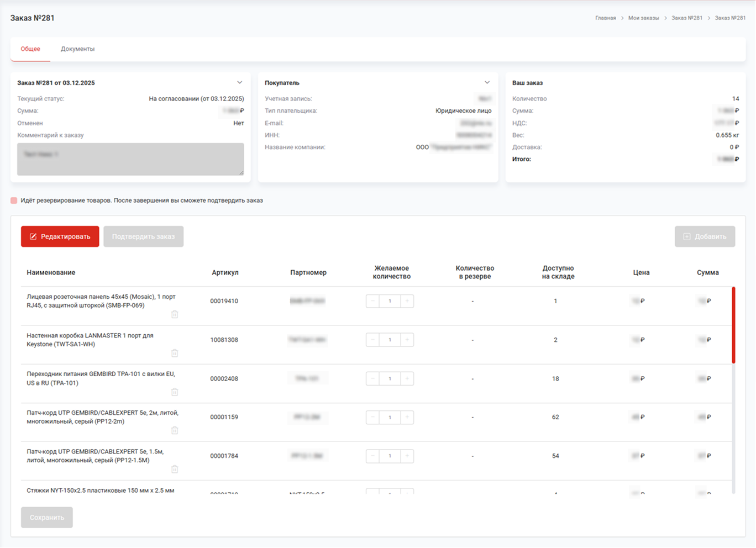Decrease quantity of LANMASTER wall box with minus
This screenshot has height=548, width=756.
373,340
